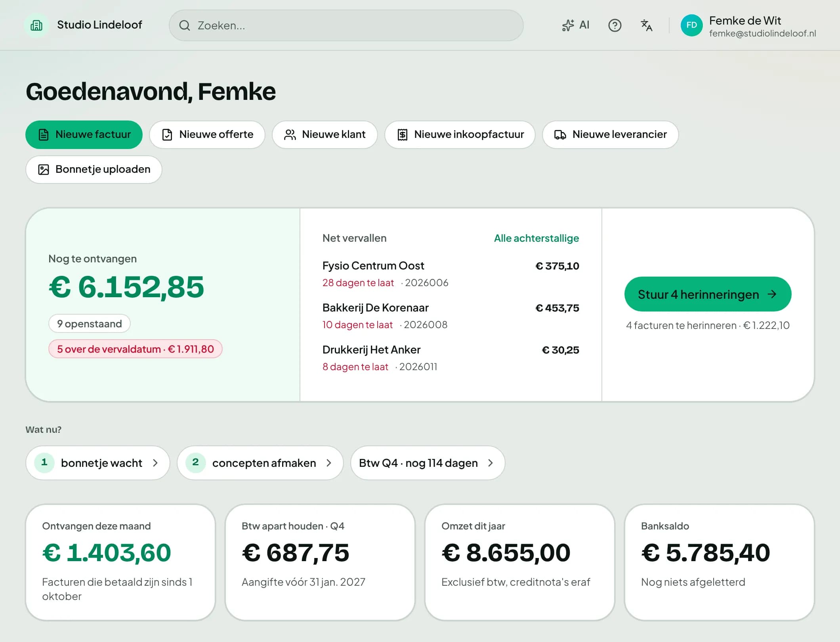840x642 pixels.
Task: Click the magnifier icon in search bar
Action: (185, 26)
